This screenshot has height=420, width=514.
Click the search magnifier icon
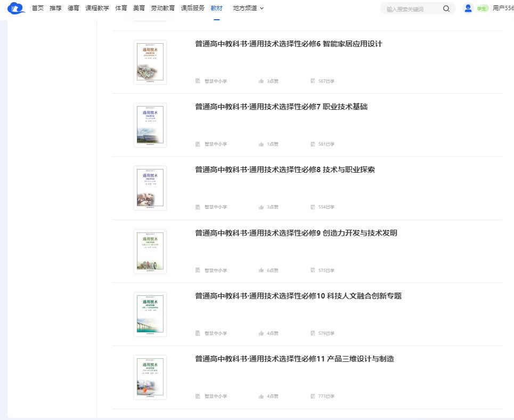click(x=446, y=9)
